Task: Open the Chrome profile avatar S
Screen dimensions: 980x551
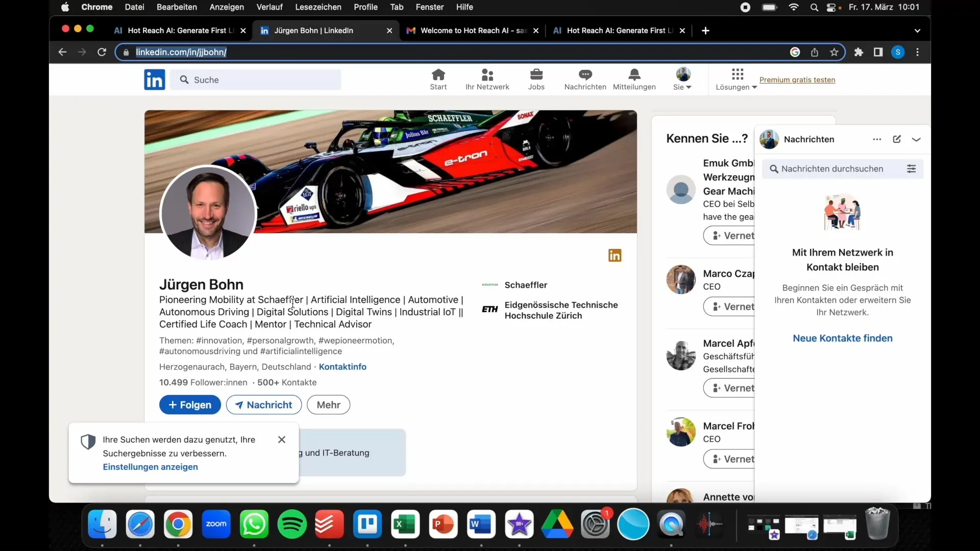Action: tap(898, 52)
